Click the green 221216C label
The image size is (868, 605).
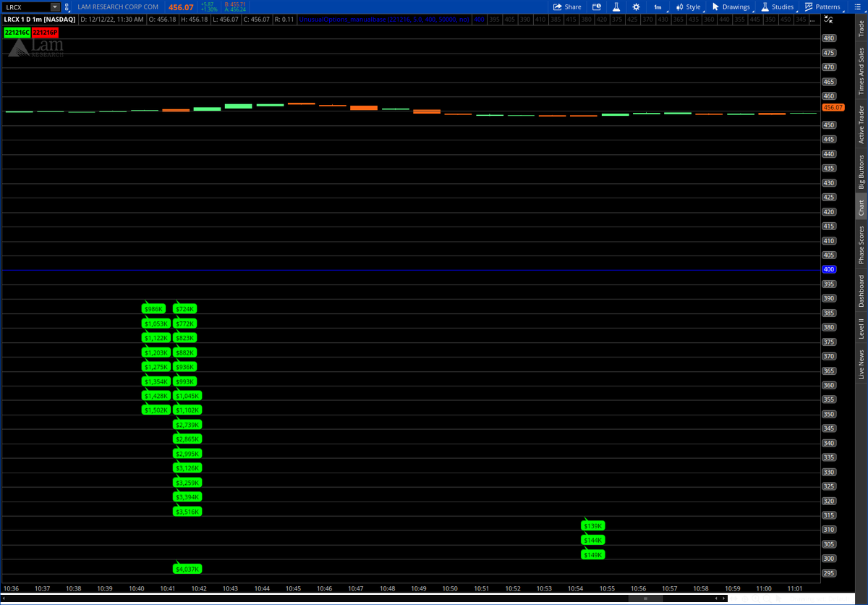click(x=17, y=33)
